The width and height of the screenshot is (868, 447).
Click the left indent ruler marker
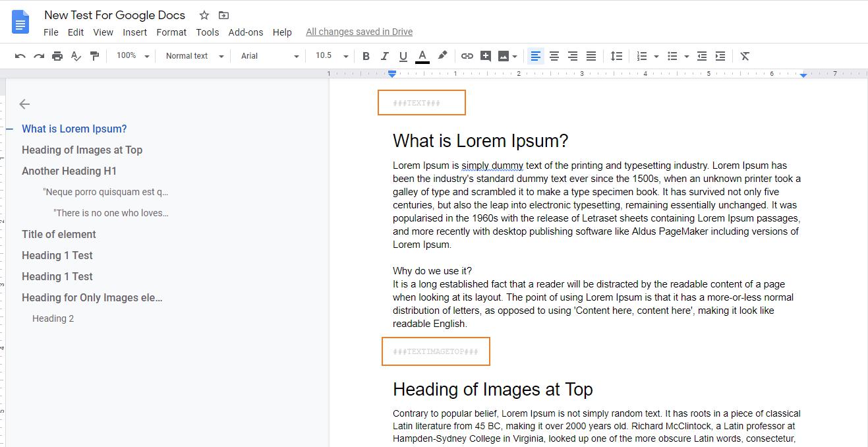click(x=392, y=74)
